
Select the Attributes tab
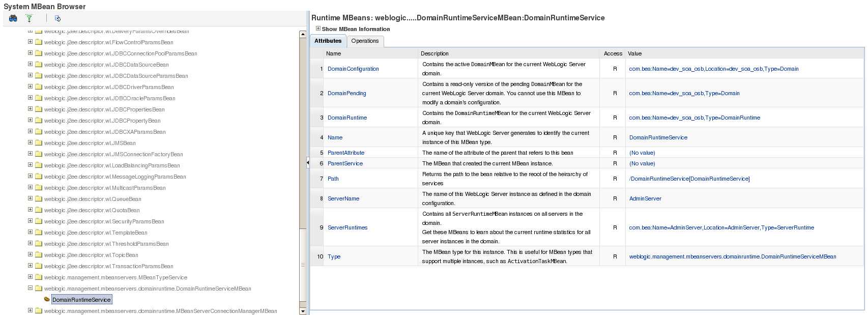(328, 41)
